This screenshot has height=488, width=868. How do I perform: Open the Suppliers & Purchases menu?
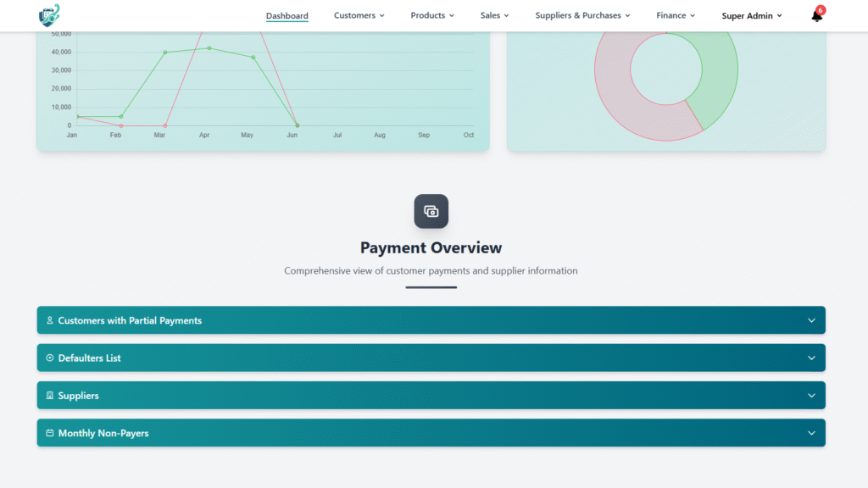582,15
